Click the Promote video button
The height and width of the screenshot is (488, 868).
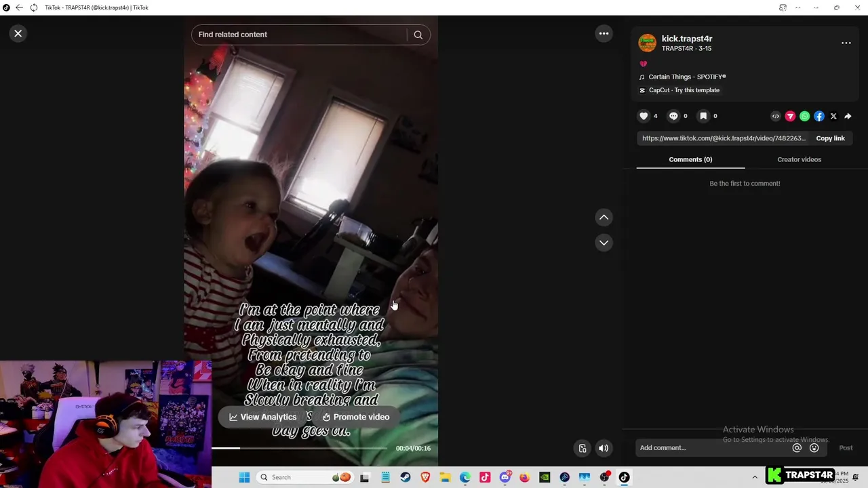[x=356, y=417]
